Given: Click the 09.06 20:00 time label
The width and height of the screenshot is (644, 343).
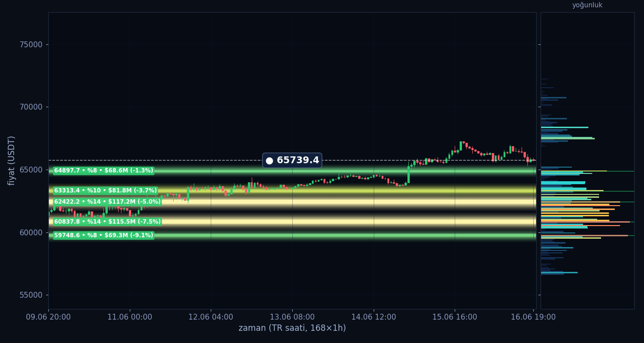Looking at the screenshot, I should tap(48, 317).
